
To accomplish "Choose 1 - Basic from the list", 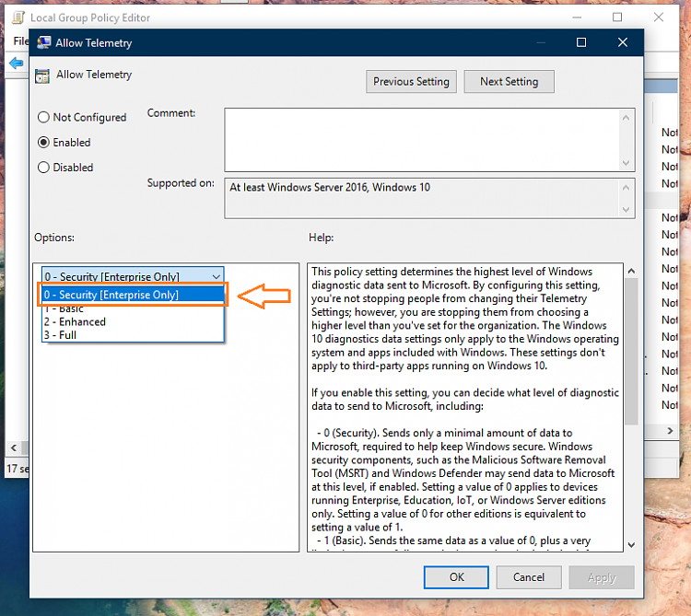I will coord(133,308).
